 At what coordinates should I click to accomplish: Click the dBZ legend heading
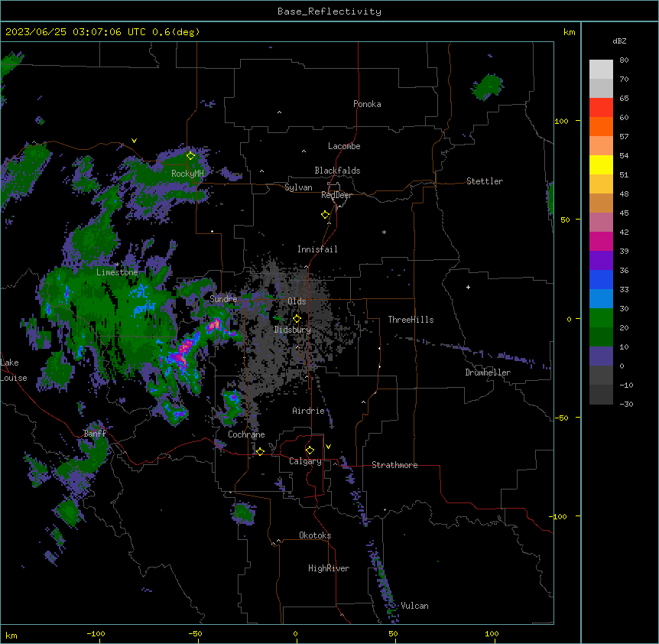click(x=619, y=41)
